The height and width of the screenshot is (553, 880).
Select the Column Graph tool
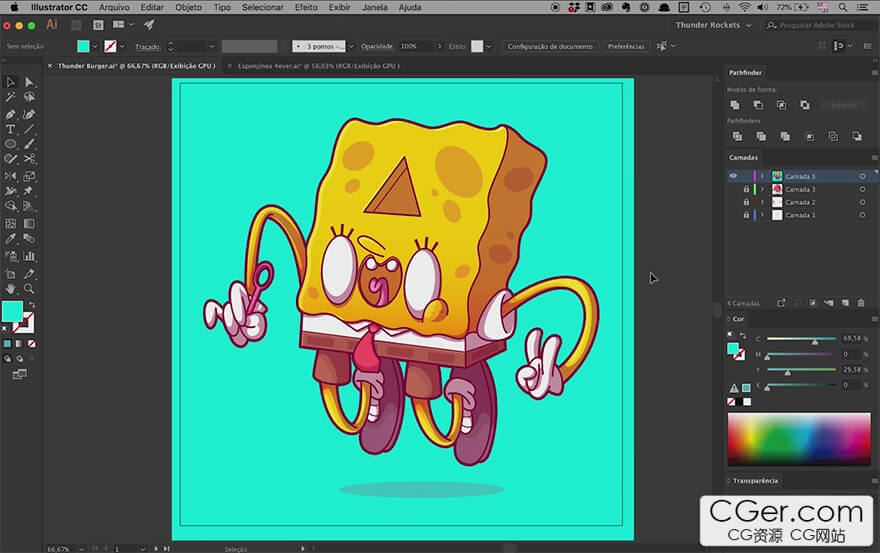tap(29, 257)
